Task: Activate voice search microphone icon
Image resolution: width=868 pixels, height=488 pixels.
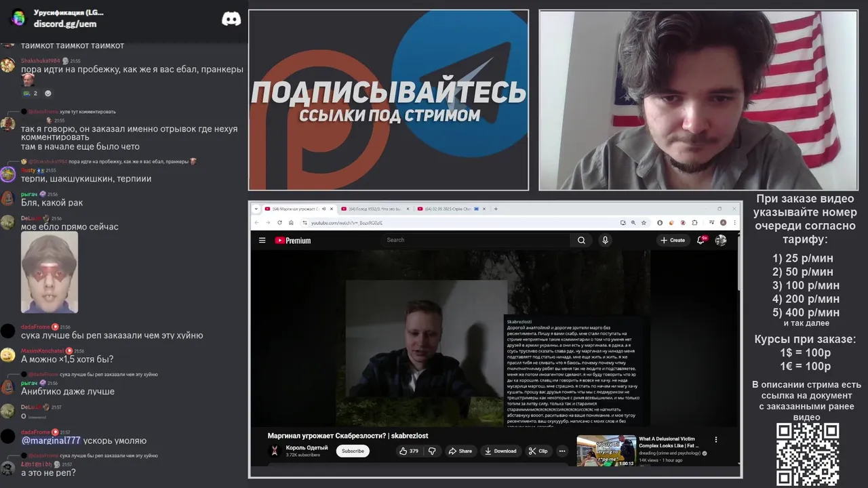Action: point(605,240)
